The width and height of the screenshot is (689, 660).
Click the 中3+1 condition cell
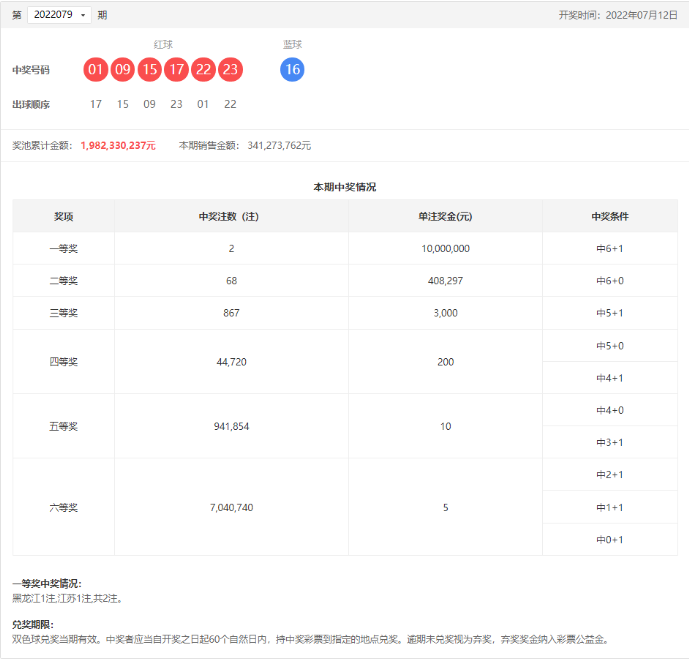[x=610, y=442]
